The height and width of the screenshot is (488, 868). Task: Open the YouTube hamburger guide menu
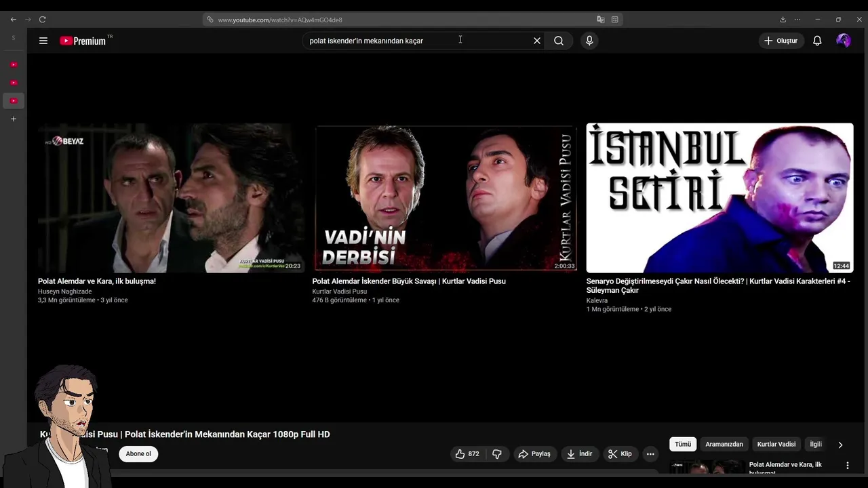click(43, 41)
